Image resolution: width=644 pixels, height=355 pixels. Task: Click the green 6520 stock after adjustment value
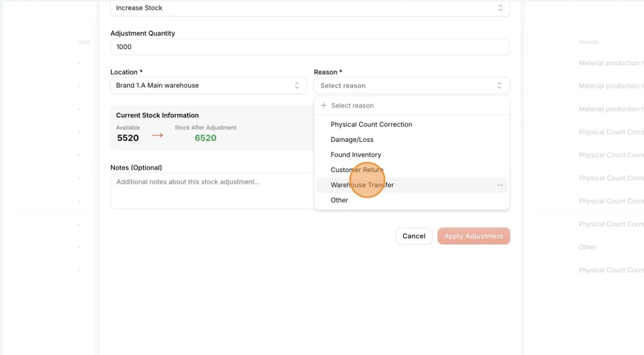[206, 138]
